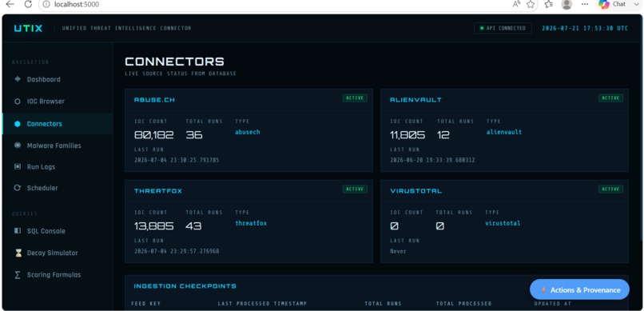This screenshot has width=644, height=311.
Task: Click total runs value 43
Action: [193, 226]
